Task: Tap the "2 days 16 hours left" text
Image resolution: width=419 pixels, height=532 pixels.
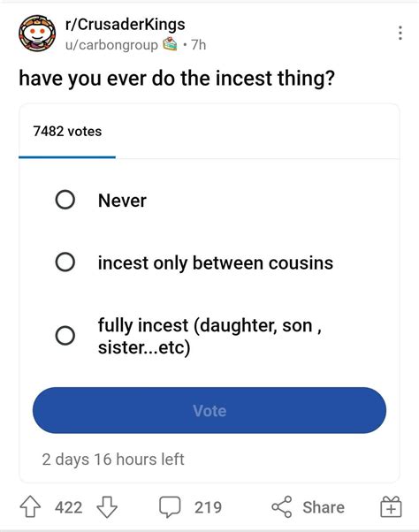Action: click(x=113, y=460)
